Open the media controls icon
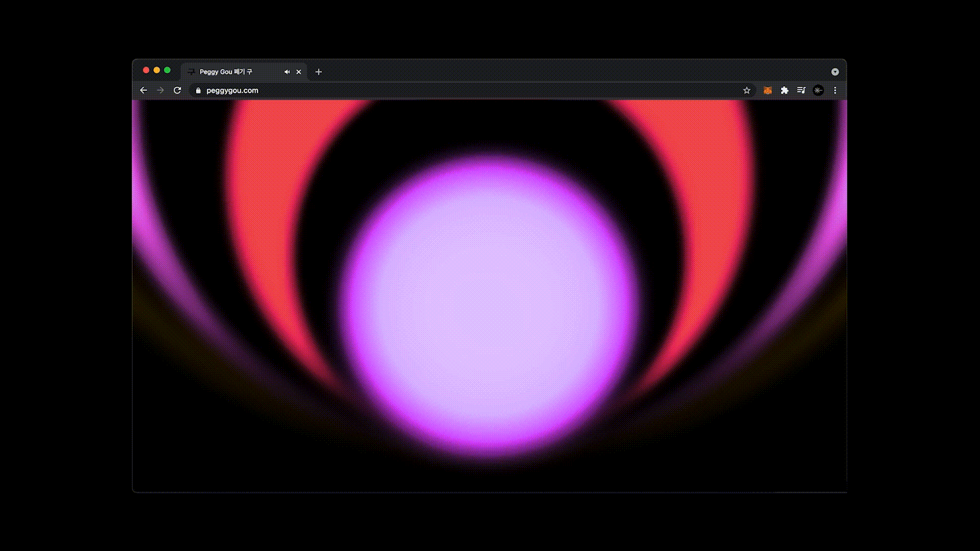Screen dimensions: 980x551 [x=801, y=90]
